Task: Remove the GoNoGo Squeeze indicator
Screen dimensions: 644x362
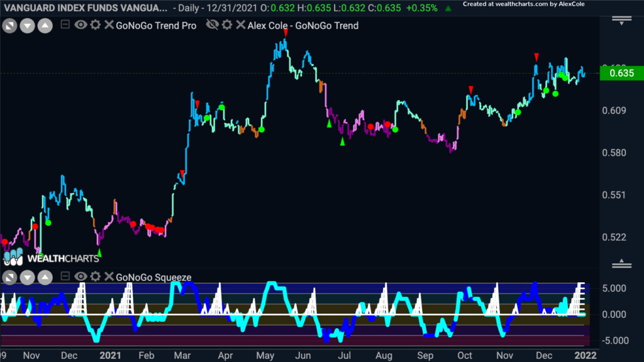Action: pos(109,277)
